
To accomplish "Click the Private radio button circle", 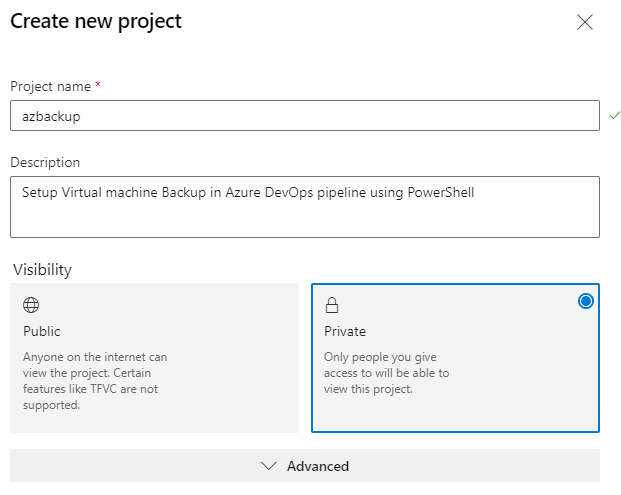I will point(585,301).
